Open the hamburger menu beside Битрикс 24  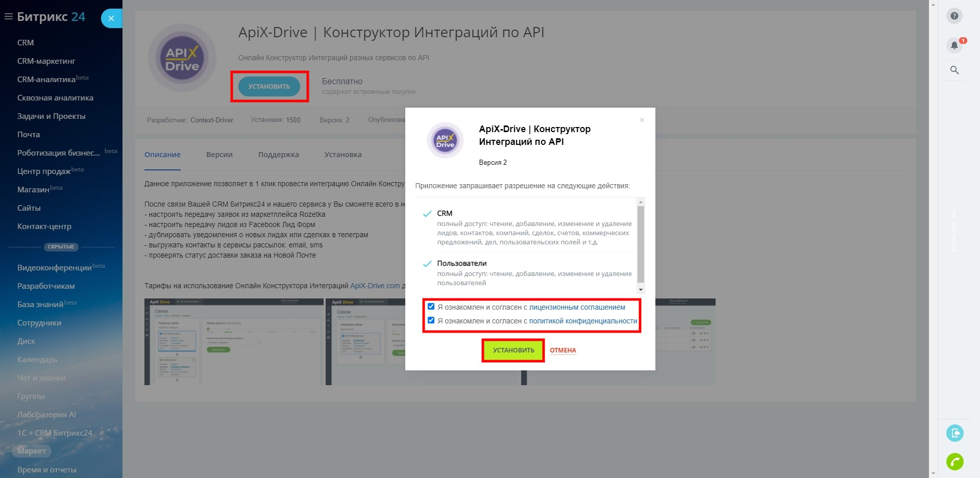[8, 17]
